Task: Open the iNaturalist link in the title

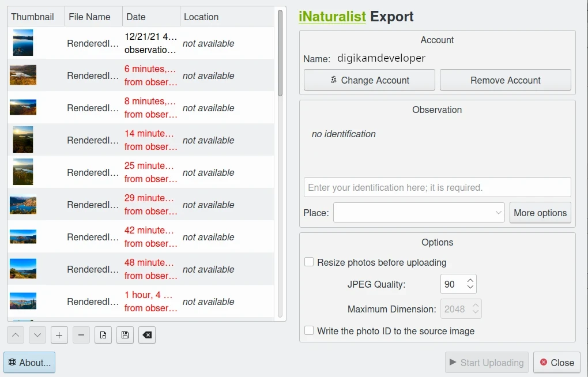Action: (332, 17)
